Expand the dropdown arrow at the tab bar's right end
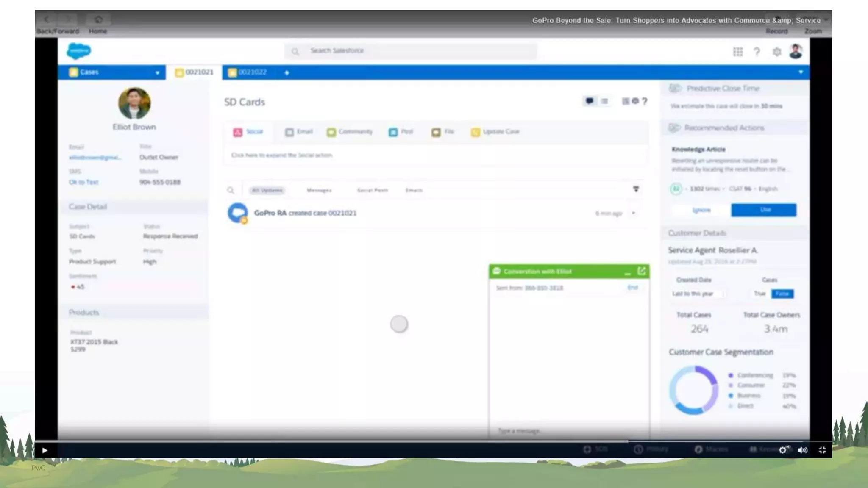The width and height of the screenshot is (868, 488). (x=801, y=72)
